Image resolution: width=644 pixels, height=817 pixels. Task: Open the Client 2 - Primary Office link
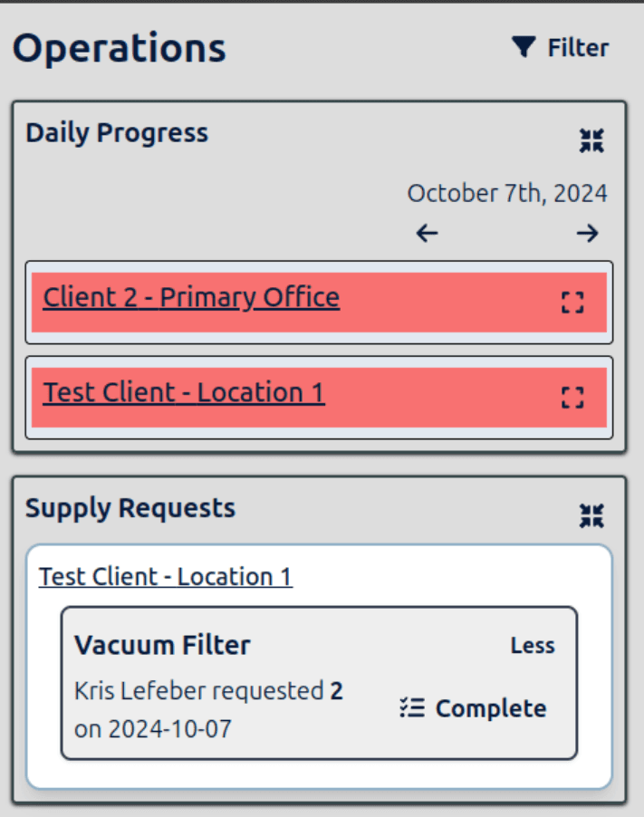(x=191, y=298)
